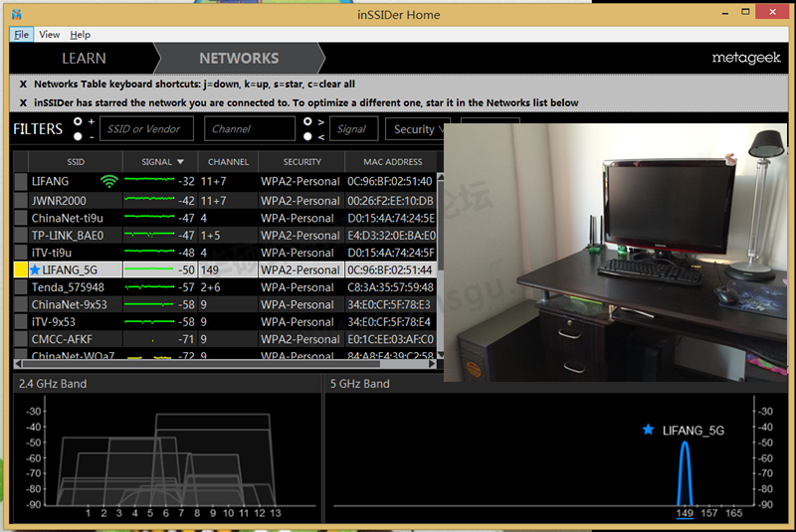The width and height of the screenshot is (796, 532).
Task: Click the vertical scrollbar down arrow
Action: tap(440, 354)
